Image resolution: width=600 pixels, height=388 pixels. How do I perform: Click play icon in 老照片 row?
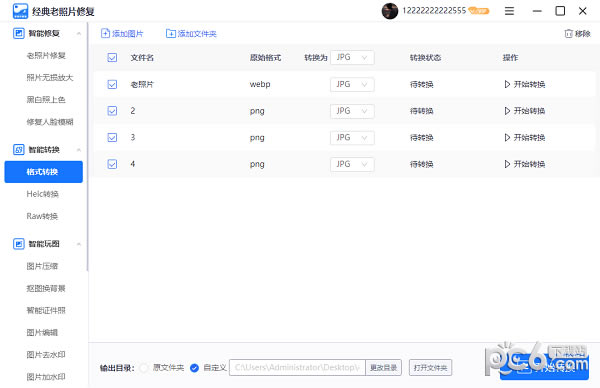(x=507, y=84)
